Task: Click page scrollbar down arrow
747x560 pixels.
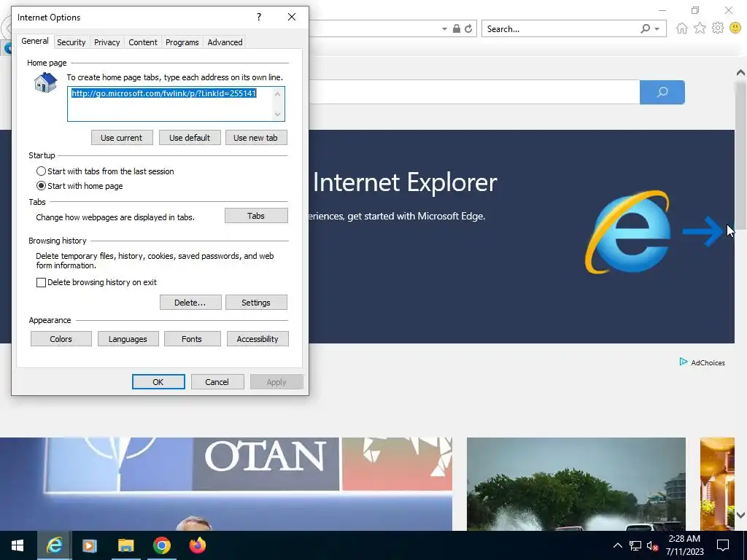Action: click(740, 515)
